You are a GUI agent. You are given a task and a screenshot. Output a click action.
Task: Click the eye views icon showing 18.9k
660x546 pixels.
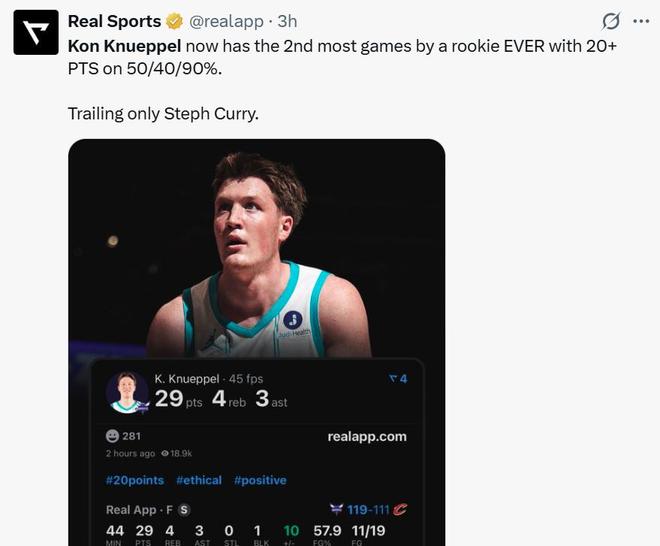(x=164, y=453)
